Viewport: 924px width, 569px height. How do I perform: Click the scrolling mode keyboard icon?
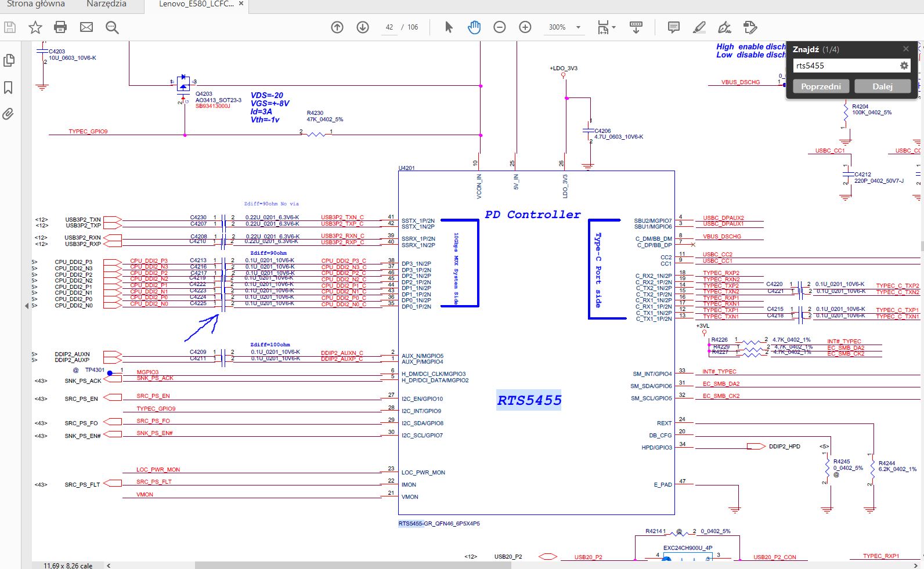[636, 27]
